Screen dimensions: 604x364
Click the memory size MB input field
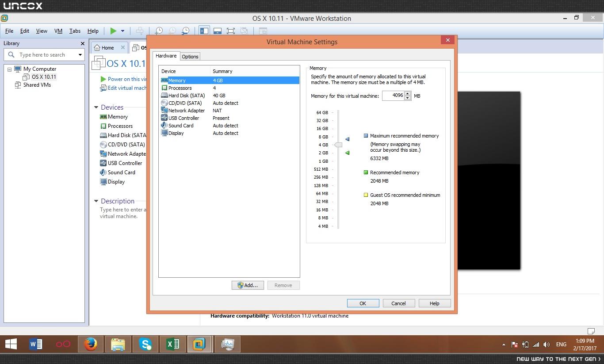[393, 96]
